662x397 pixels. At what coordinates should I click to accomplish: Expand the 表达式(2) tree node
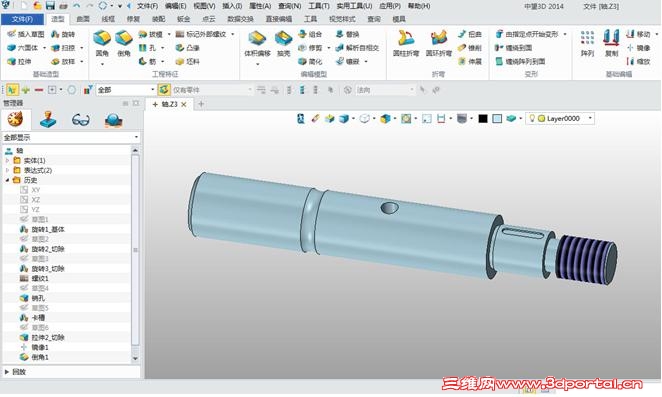click(x=7, y=170)
